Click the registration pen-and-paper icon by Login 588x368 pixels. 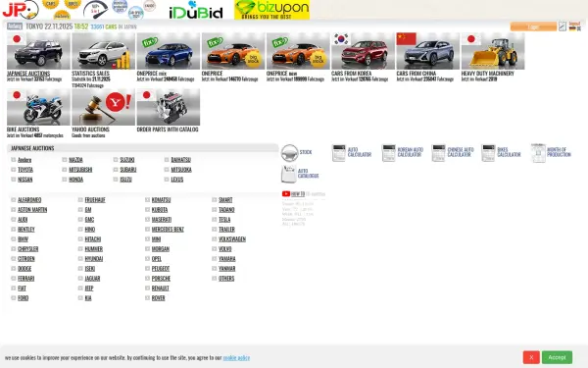click(x=563, y=26)
